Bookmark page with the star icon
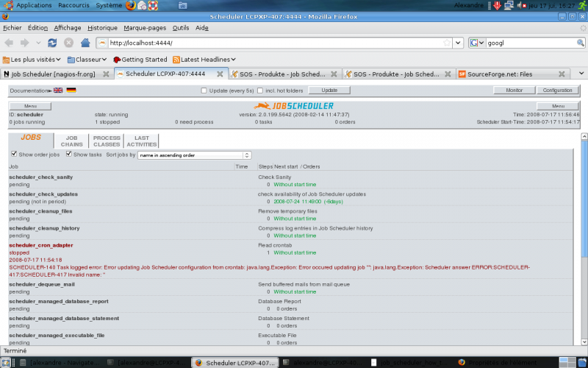588x368 pixels. click(447, 43)
